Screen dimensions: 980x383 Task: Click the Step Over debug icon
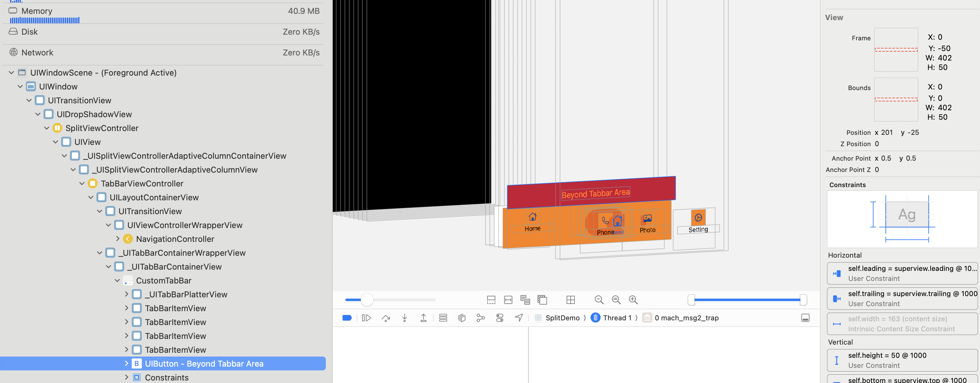click(x=385, y=318)
